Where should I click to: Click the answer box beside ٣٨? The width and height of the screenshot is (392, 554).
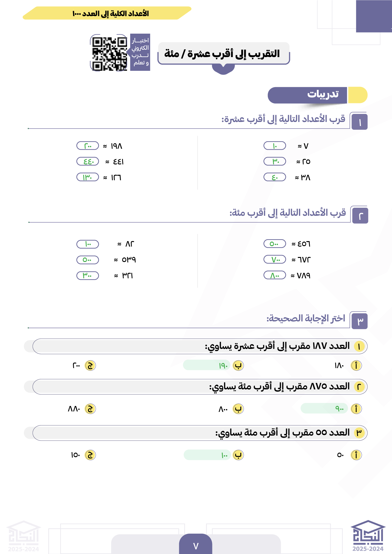pyautogui.click(x=274, y=177)
